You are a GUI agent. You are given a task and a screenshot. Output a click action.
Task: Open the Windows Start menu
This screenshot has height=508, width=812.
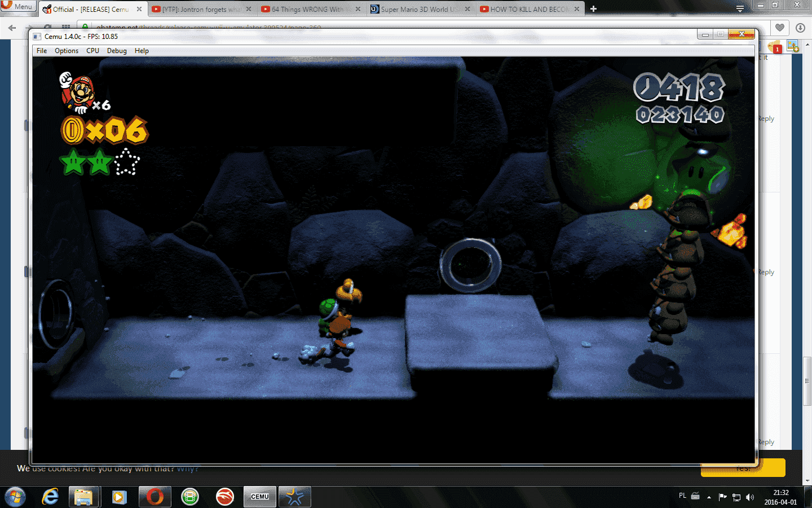(15, 497)
